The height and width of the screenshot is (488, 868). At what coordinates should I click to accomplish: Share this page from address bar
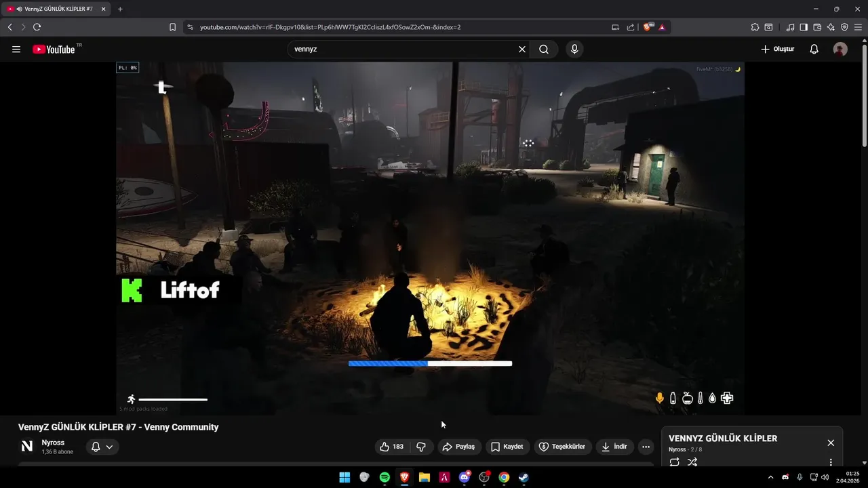[x=631, y=27]
